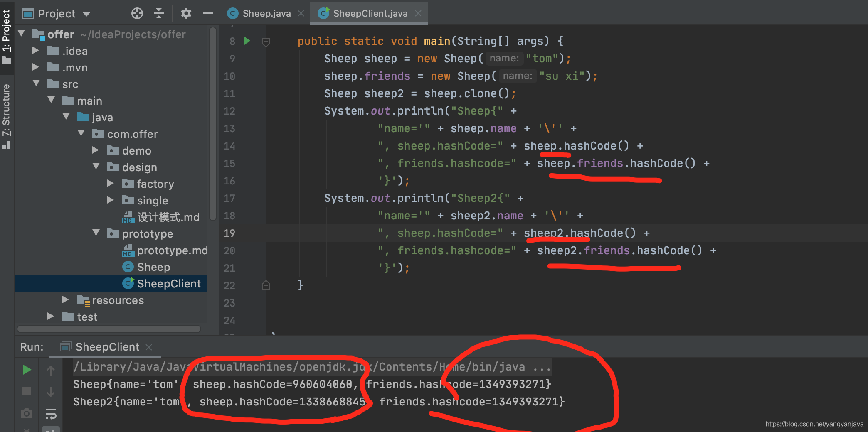Expand the .mvn folder
868x432 pixels.
click(36, 67)
